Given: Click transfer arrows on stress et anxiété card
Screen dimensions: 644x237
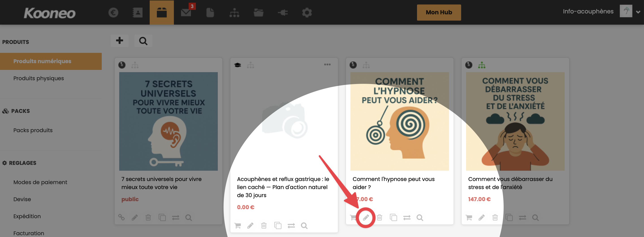Looking at the screenshot, I should pyautogui.click(x=522, y=218).
